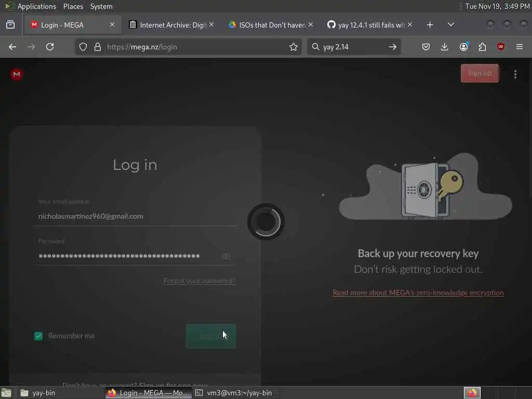Open the Downloads panel
Image resolution: width=532 pixels, height=399 pixels.
tap(445, 47)
